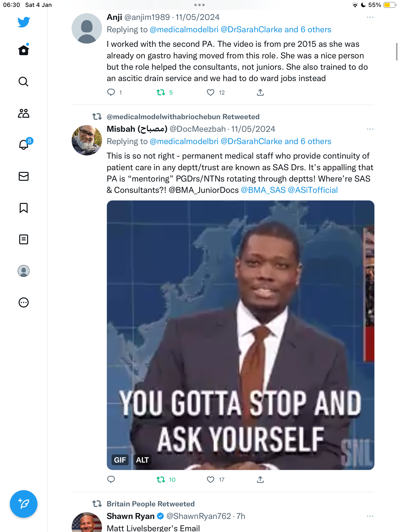Open more options on Misbah's tweet

point(370,129)
